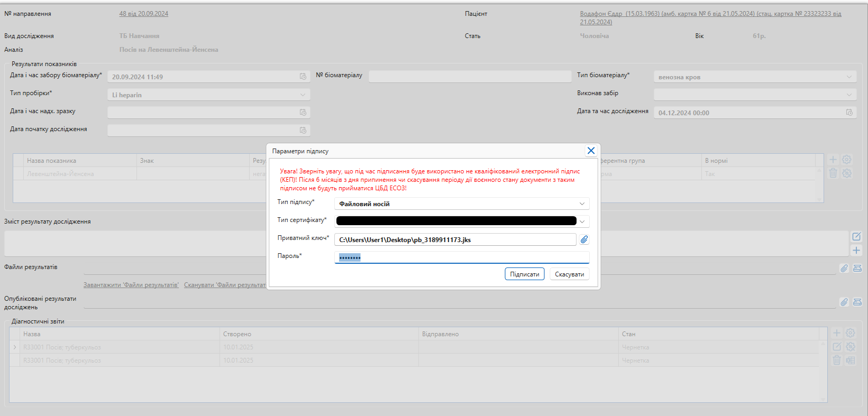This screenshot has height=416, width=868.
Task: Click edit icon next to research result content
Action: (x=856, y=236)
